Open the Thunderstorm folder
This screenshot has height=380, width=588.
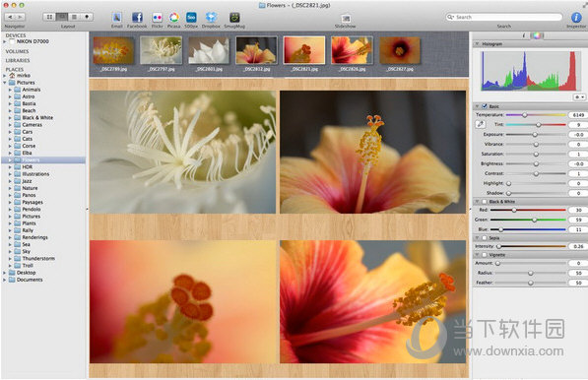click(38, 259)
